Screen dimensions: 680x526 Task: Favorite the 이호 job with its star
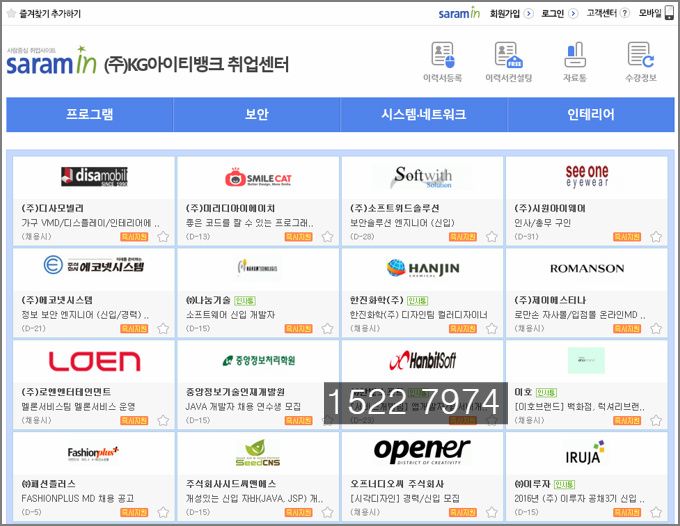point(656,421)
